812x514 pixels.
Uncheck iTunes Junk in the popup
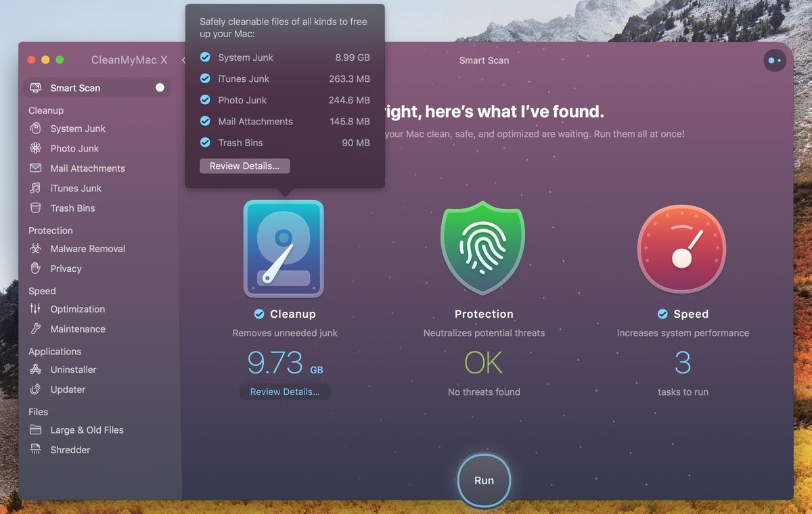click(x=205, y=78)
